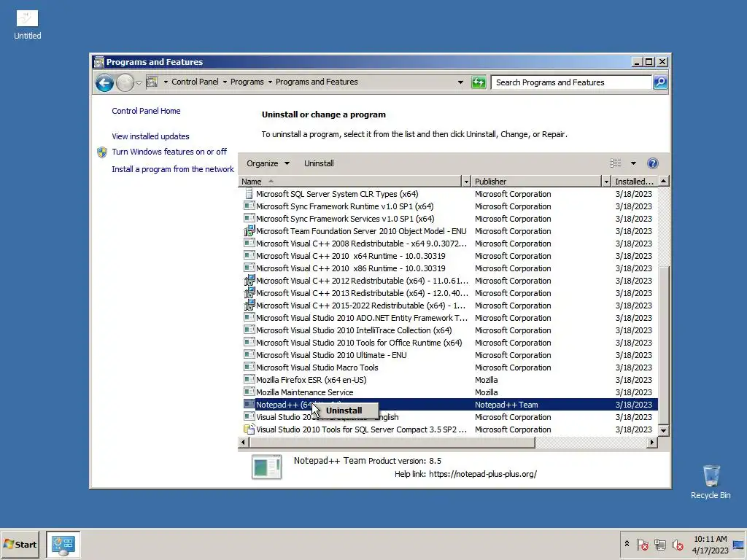747x560 pixels.
Task: Open the Untitled desktop file icon
Action: coord(27,18)
